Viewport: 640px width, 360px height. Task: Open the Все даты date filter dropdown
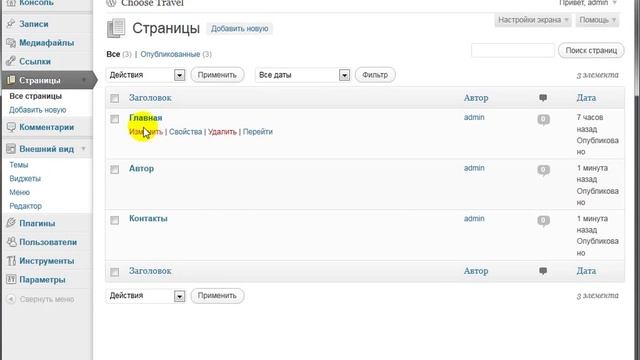tap(302, 75)
